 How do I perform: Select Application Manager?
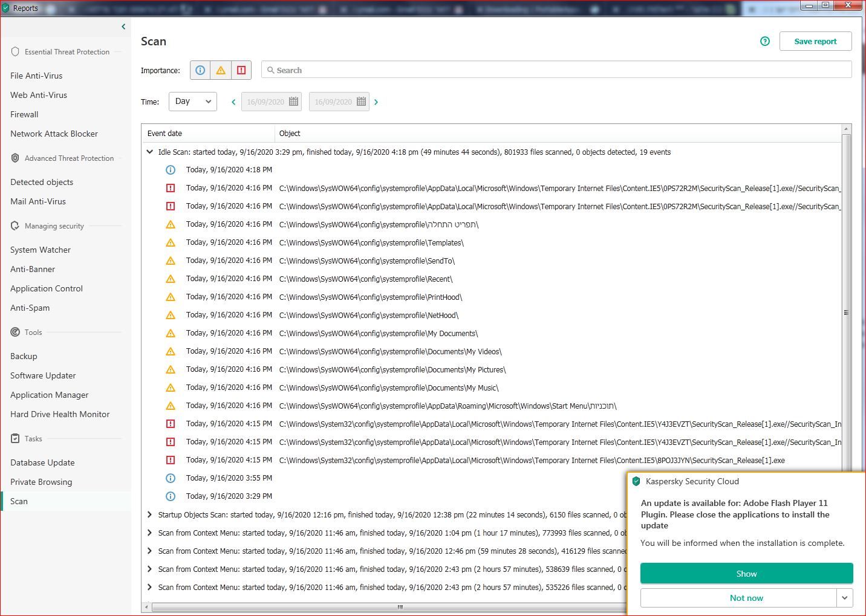pos(50,395)
